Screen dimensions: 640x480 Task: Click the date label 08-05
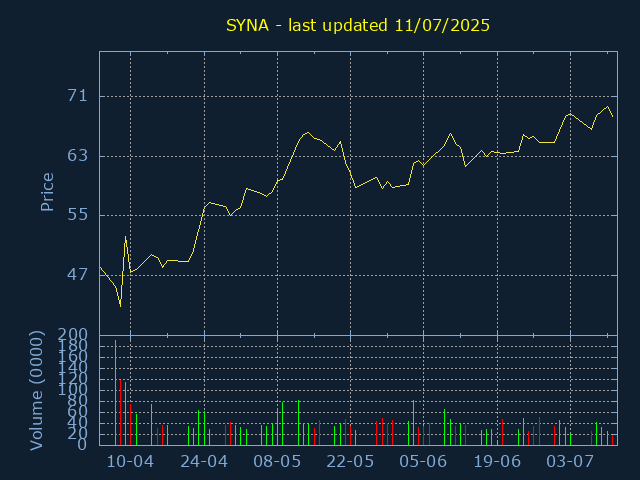(277, 462)
